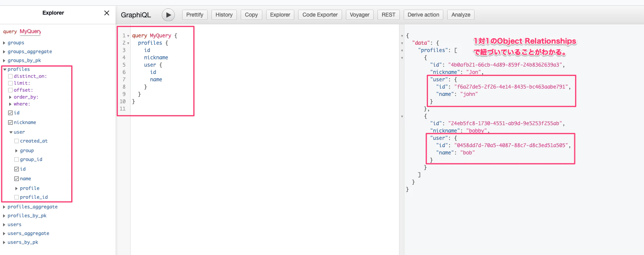
Task: Enable the limit: argument checkbox
Action: coord(10,83)
